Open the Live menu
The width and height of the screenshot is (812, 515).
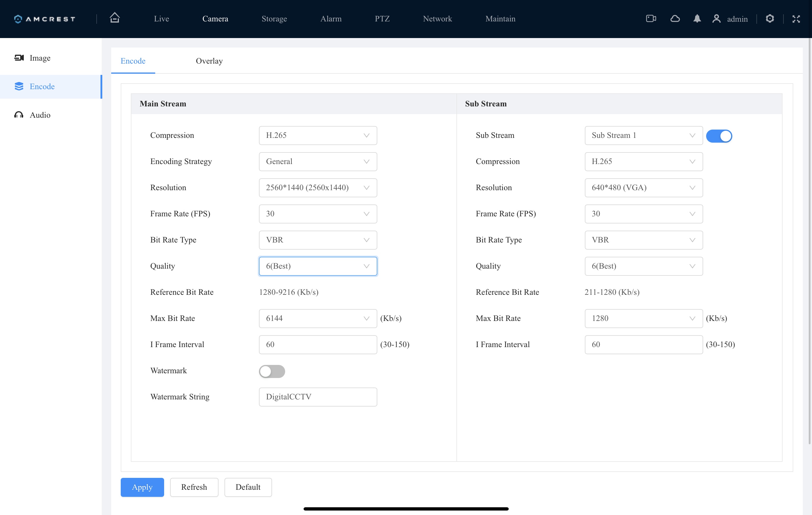point(161,19)
